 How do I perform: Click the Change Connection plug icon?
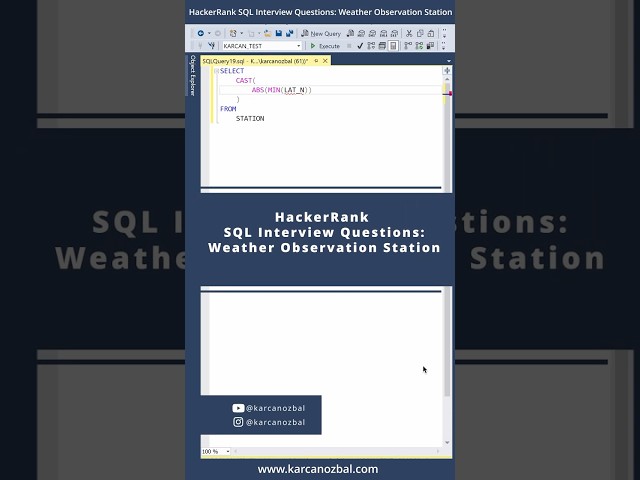pyautogui.click(x=211, y=46)
